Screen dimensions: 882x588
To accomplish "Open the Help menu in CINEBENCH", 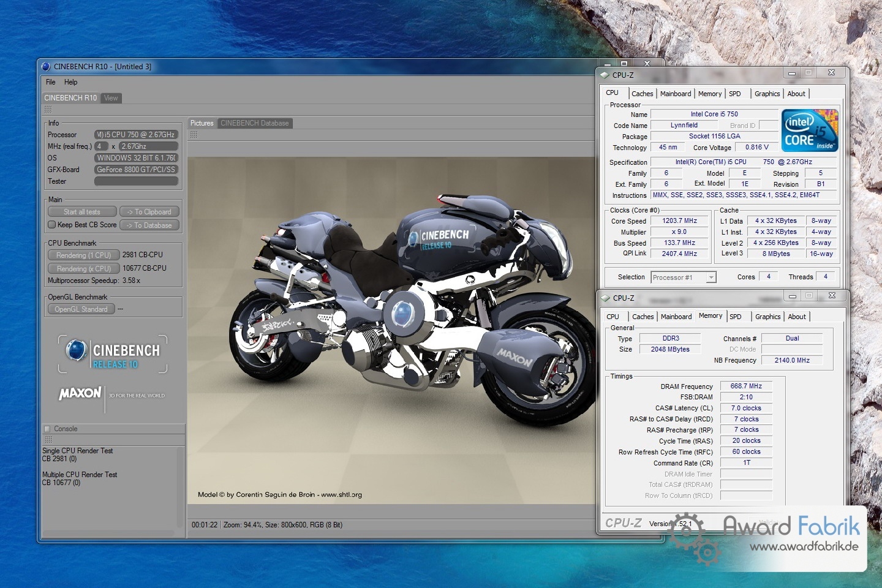I will tap(70, 82).
